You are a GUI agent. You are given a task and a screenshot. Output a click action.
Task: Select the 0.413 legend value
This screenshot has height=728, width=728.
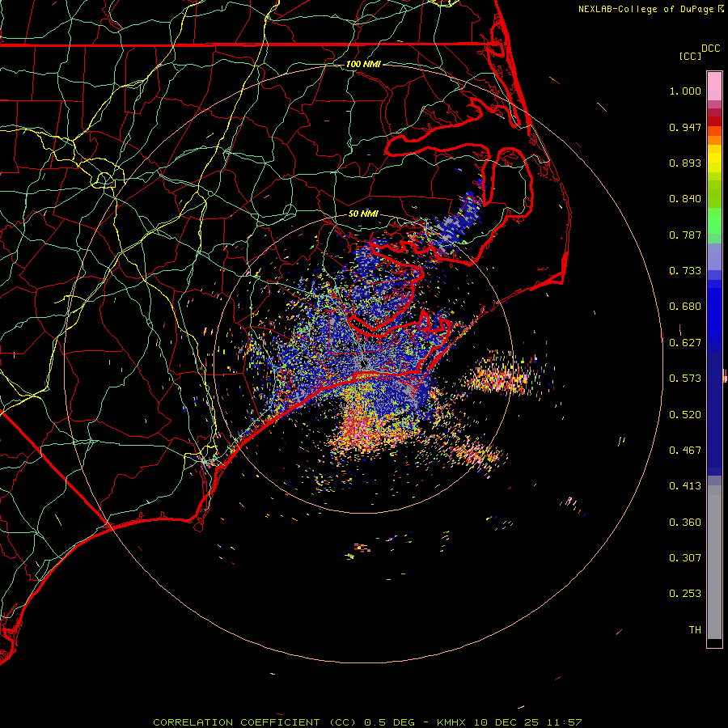685,486
